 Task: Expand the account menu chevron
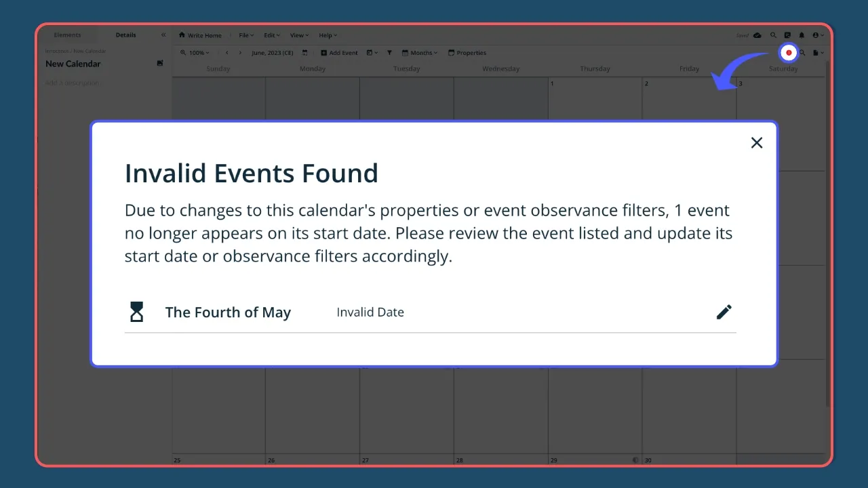(822, 35)
